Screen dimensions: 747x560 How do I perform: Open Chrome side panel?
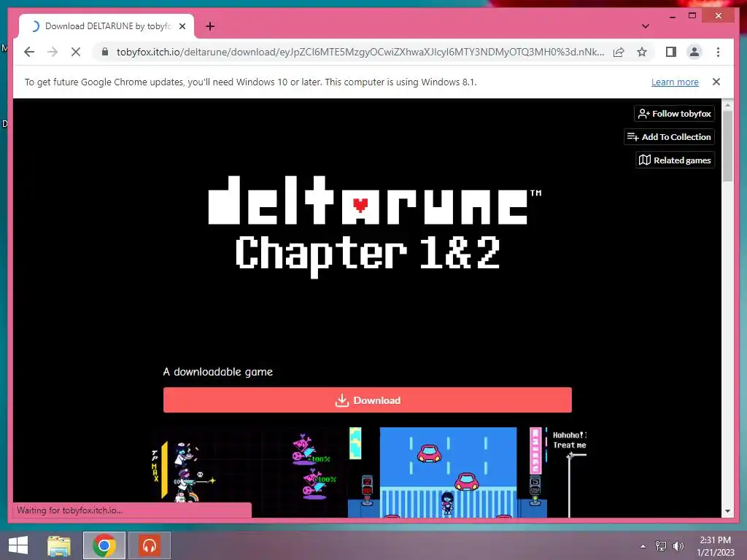671,52
